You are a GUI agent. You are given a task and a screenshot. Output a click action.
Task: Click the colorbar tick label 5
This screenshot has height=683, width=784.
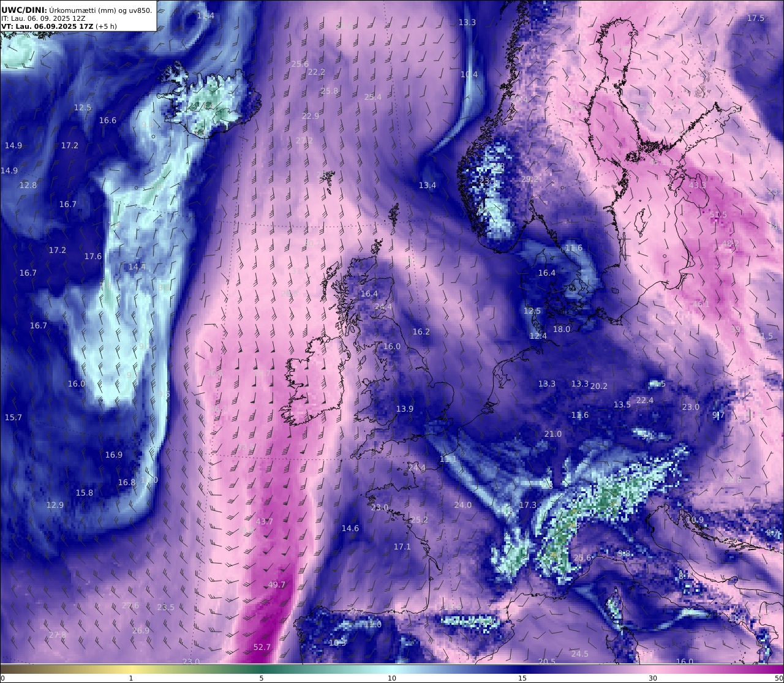coord(262,678)
